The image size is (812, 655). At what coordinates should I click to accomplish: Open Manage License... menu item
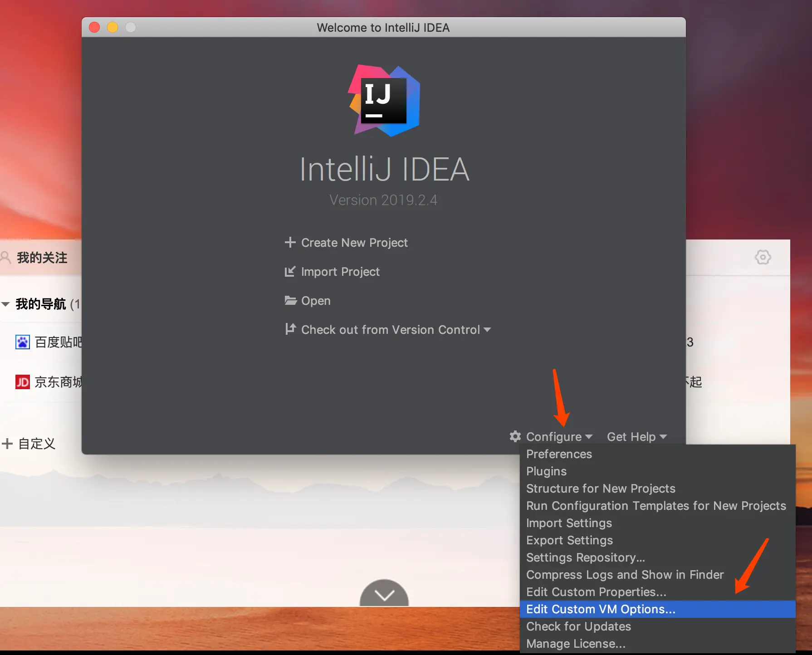tap(658, 644)
